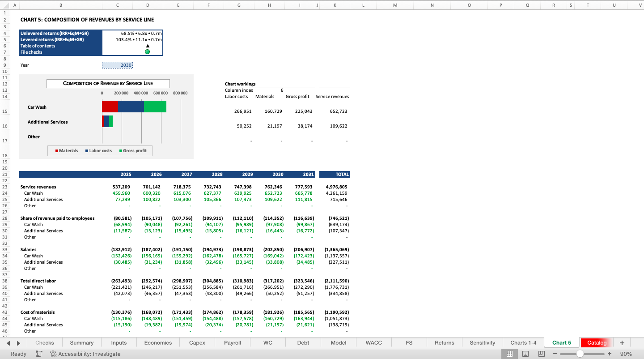Screen dimensions: 644x359
Task: Click the Levered returns value cell 103.4%
Action: point(132,39)
